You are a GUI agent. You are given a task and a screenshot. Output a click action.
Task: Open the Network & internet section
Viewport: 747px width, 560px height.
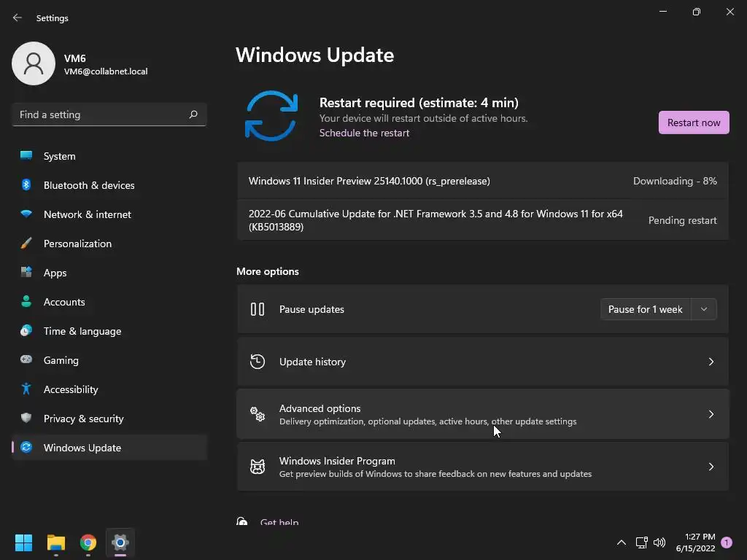click(88, 214)
